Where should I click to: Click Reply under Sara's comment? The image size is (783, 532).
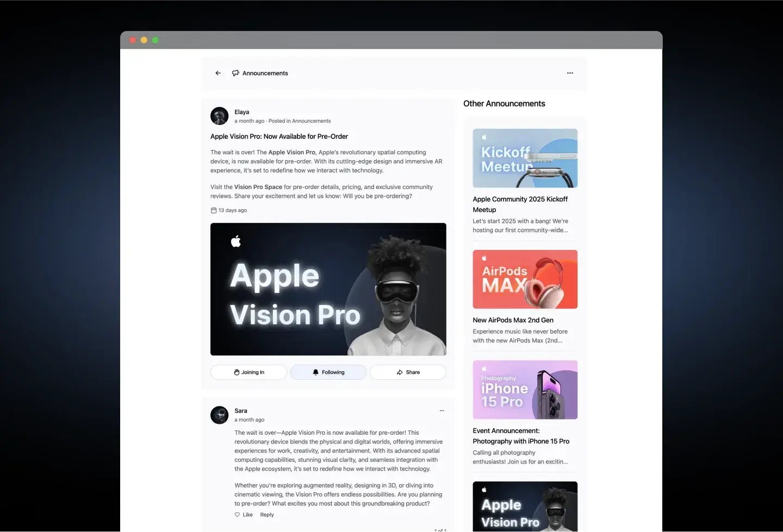coord(267,515)
